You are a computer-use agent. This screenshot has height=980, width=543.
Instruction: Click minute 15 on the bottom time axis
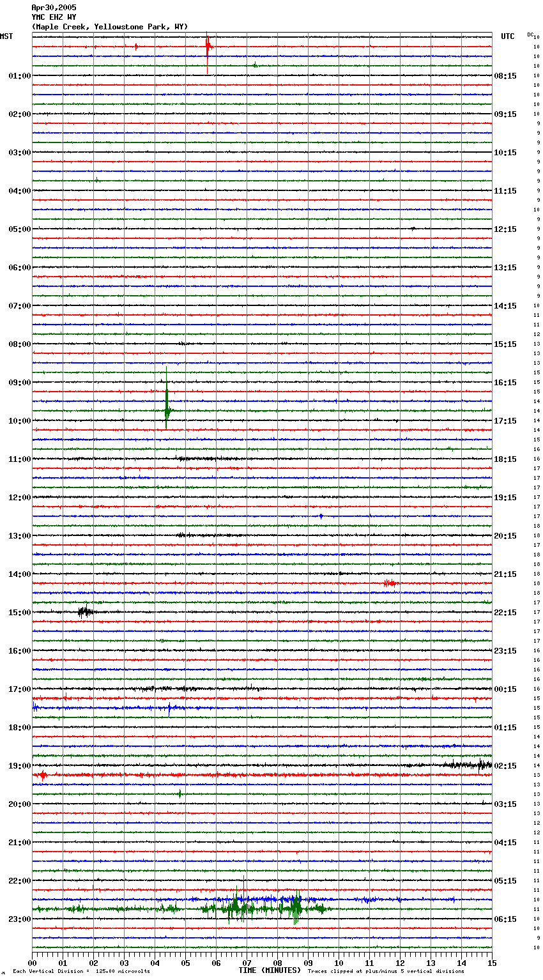(492, 963)
